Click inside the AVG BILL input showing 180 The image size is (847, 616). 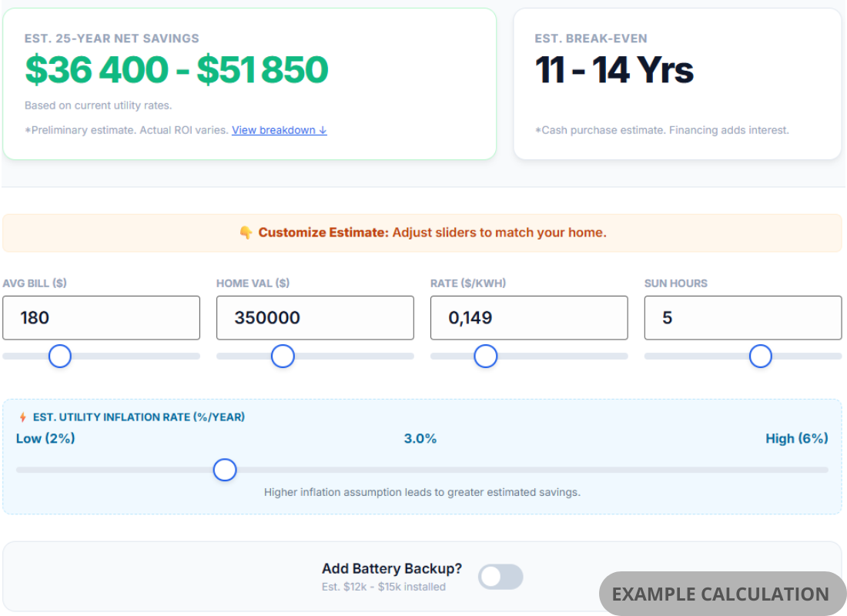[100, 317]
